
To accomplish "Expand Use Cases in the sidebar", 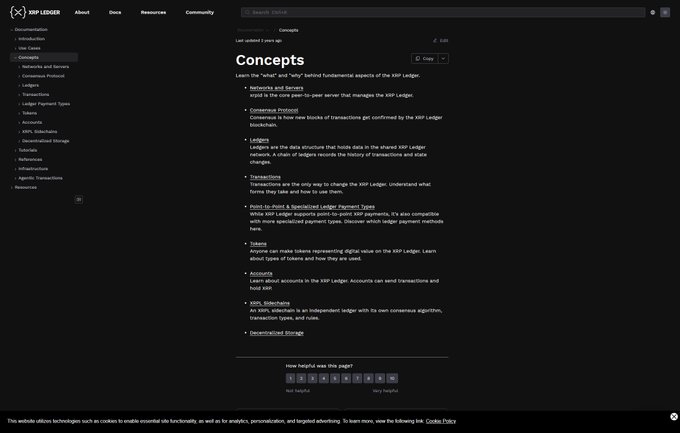I will pyautogui.click(x=29, y=48).
